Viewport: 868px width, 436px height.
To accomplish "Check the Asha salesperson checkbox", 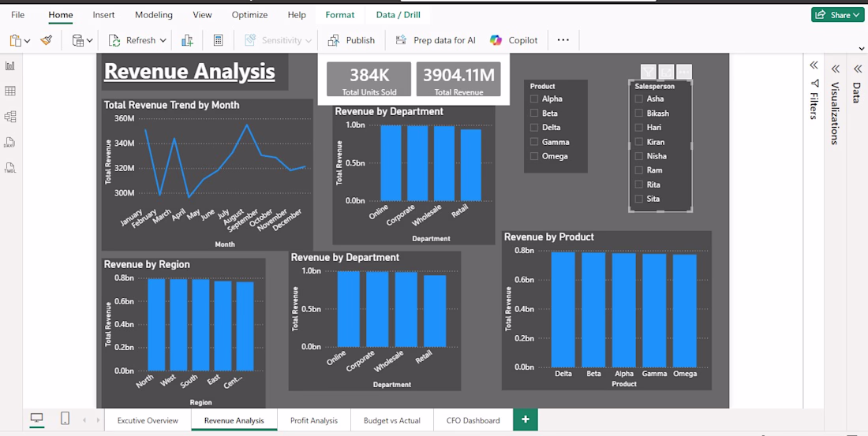I will coord(639,99).
